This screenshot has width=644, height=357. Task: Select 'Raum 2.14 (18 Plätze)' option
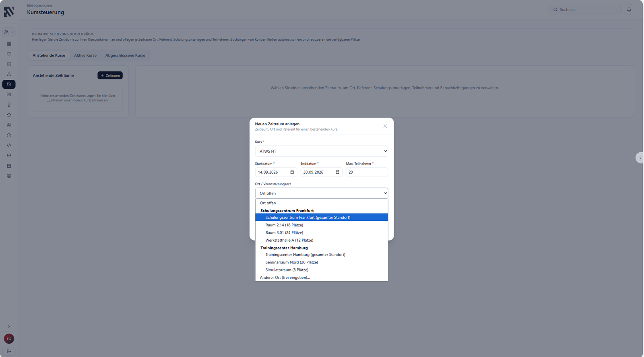click(322, 225)
